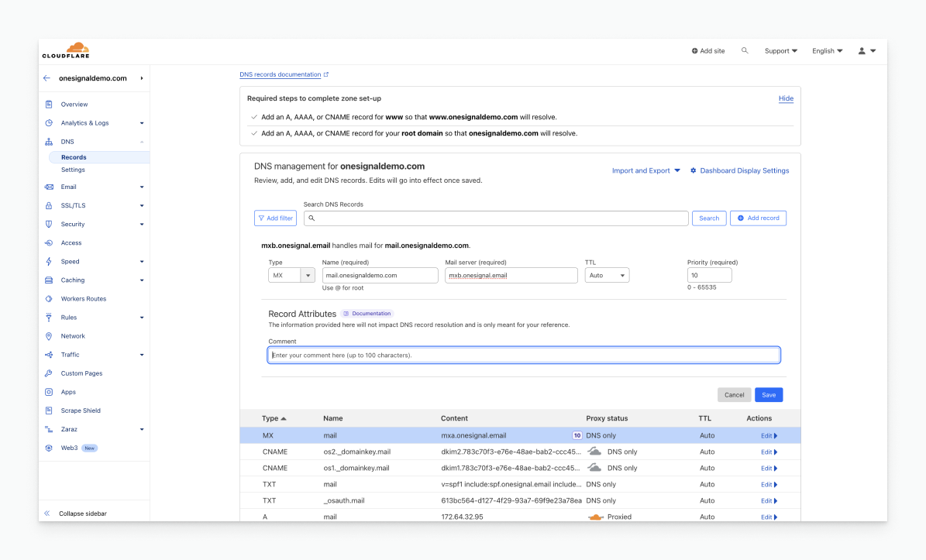Hide the required zone set-up steps

pos(786,98)
